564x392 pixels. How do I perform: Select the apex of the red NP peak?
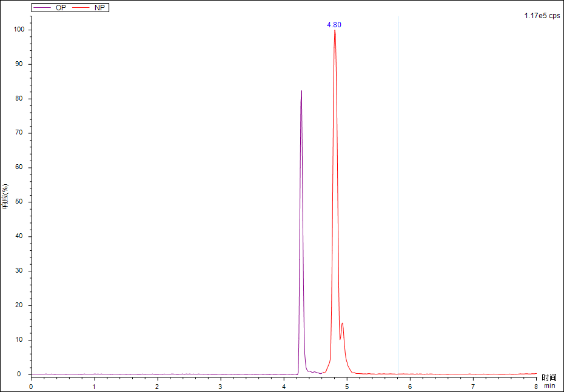(x=335, y=31)
